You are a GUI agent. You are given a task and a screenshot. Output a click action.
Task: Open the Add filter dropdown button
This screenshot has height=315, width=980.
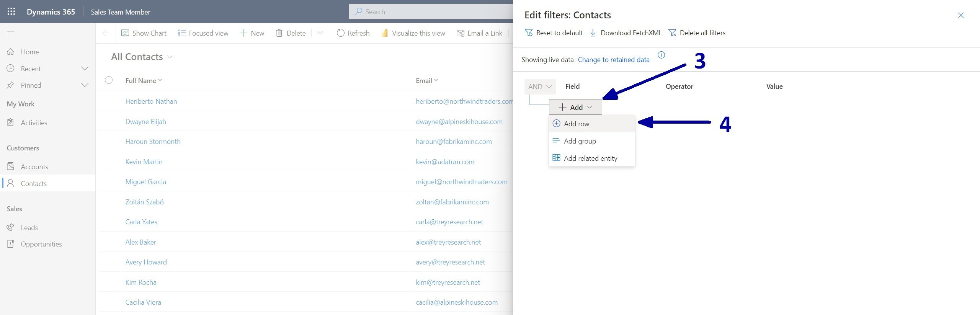click(575, 107)
